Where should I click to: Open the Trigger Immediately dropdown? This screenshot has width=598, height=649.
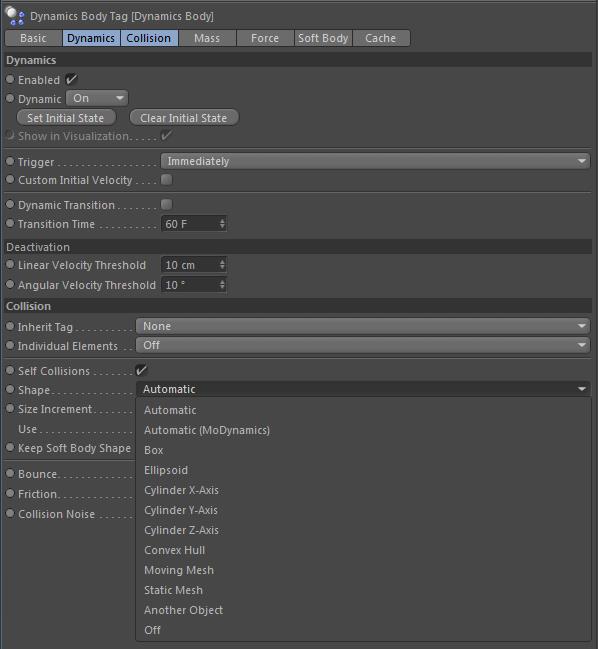(x=375, y=161)
